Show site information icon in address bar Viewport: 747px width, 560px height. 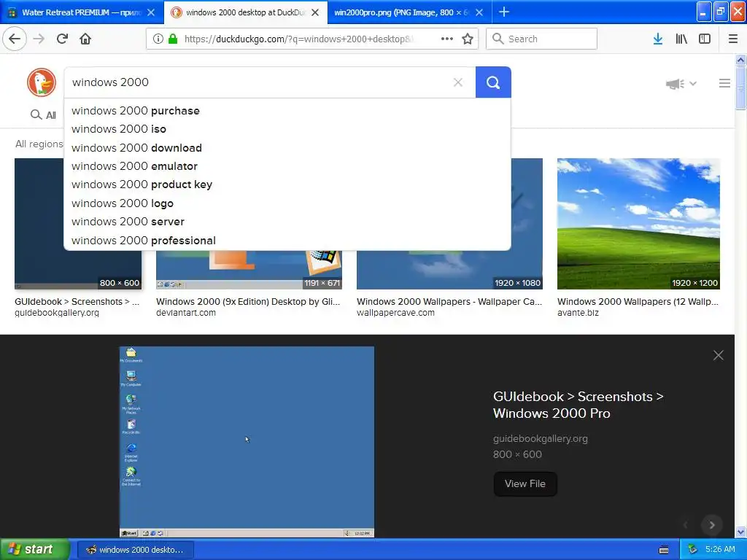158,39
